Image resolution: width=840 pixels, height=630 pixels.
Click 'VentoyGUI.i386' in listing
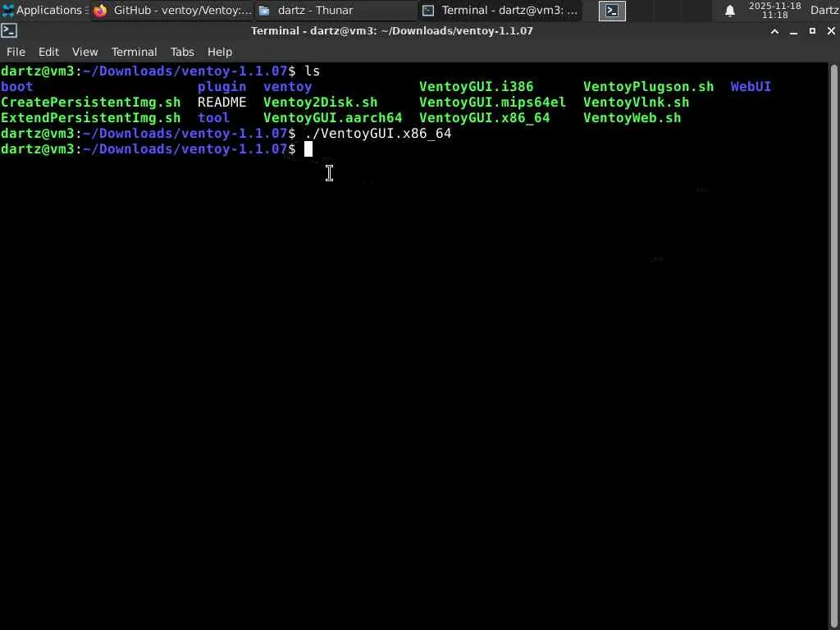coord(477,87)
